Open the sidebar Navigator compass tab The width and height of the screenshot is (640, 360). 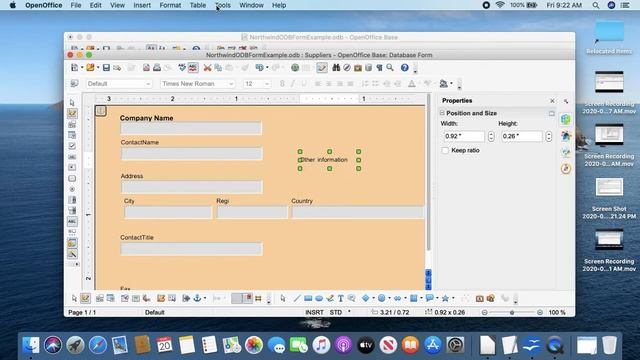(x=566, y=169)
